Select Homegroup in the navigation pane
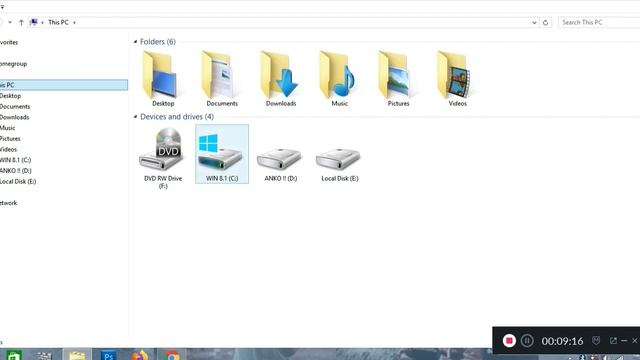This screenshot has width=640, height=360. tap(13, 64)
